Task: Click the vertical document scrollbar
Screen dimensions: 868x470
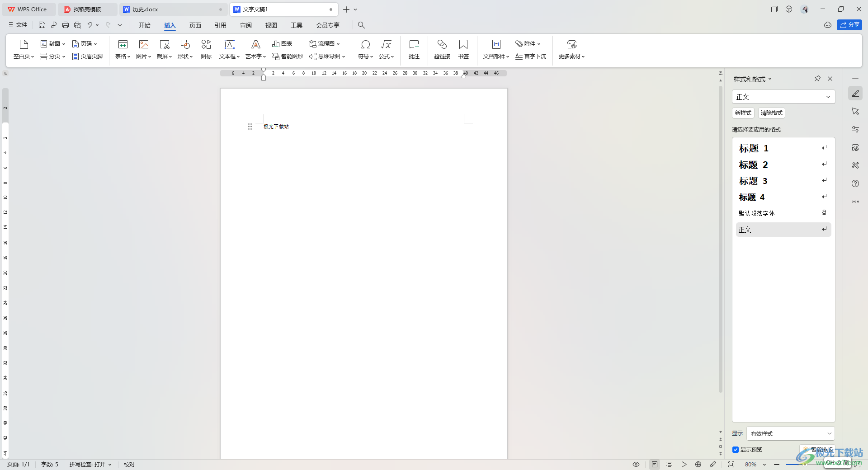Action: 721,240
